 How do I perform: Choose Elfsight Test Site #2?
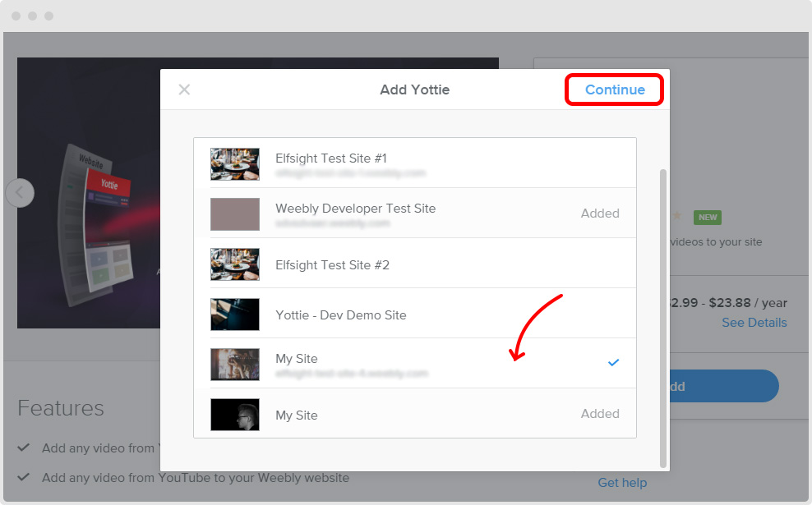415,264
